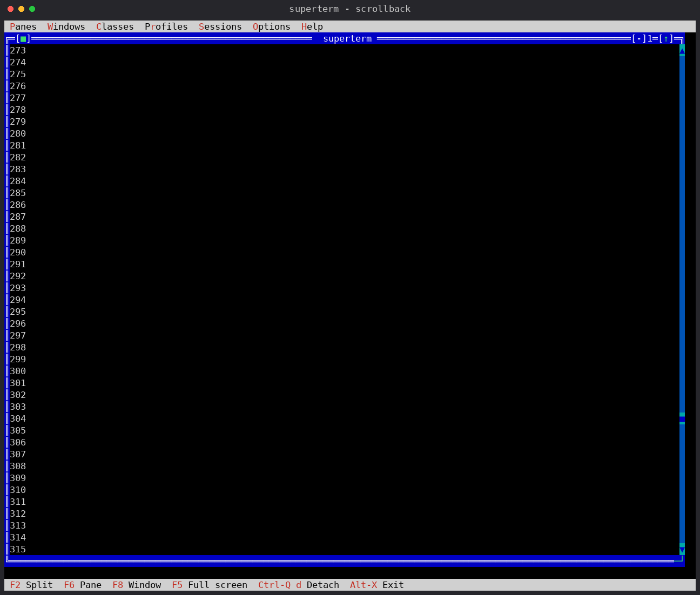Click line number 304
The width and height of the screenshot is (700, 595).
[x=18, y=418]
